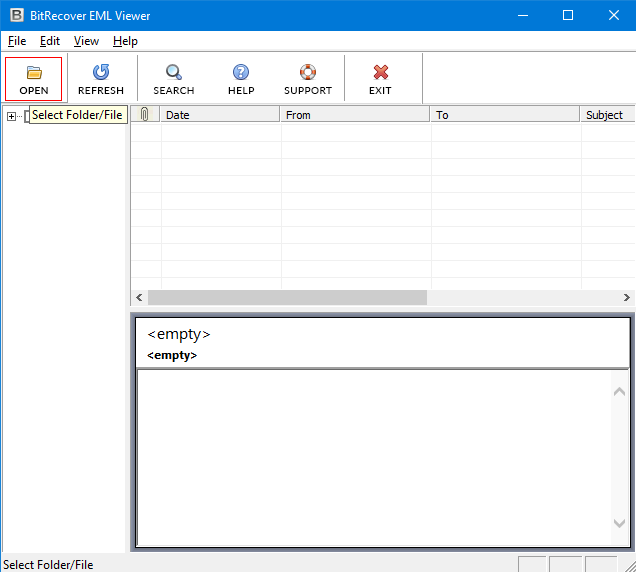The width and height of the screenshot is (636, 572).
Task: Click the red EXIT cross icon
Action: click(380, 72)
